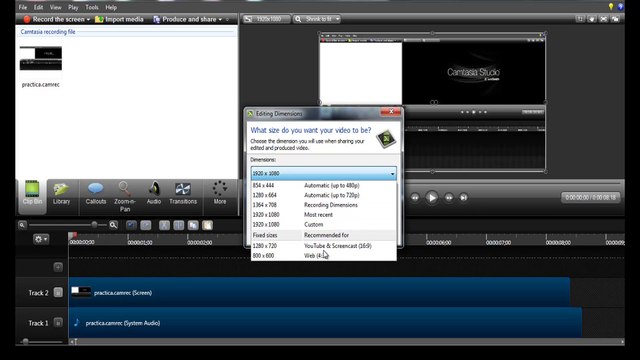The width and height of the screenshot is (640, 360).
Task: Click the timeline zoom slider handle
Action: click(x=94, y=224)
